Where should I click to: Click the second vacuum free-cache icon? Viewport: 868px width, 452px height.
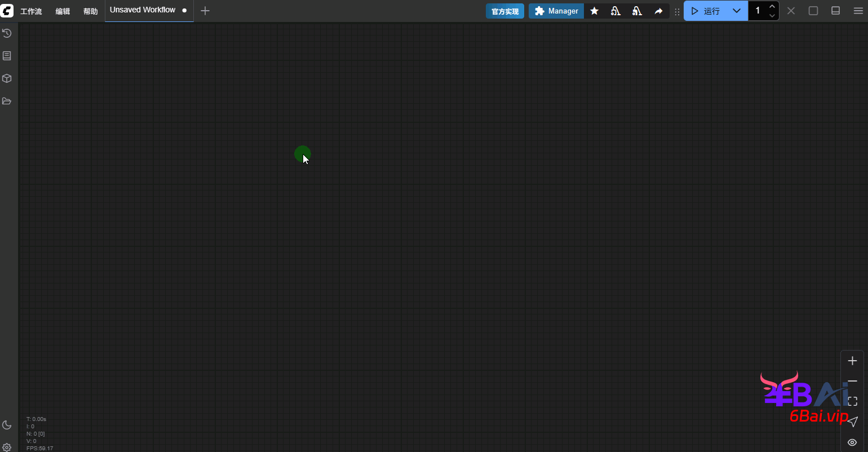(x=637, y=11)
